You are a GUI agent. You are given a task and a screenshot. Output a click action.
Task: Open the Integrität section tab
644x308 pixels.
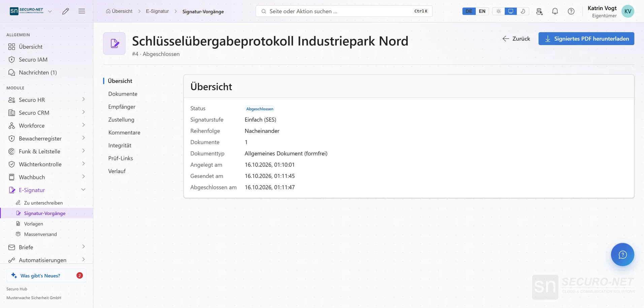click(120, 146)
